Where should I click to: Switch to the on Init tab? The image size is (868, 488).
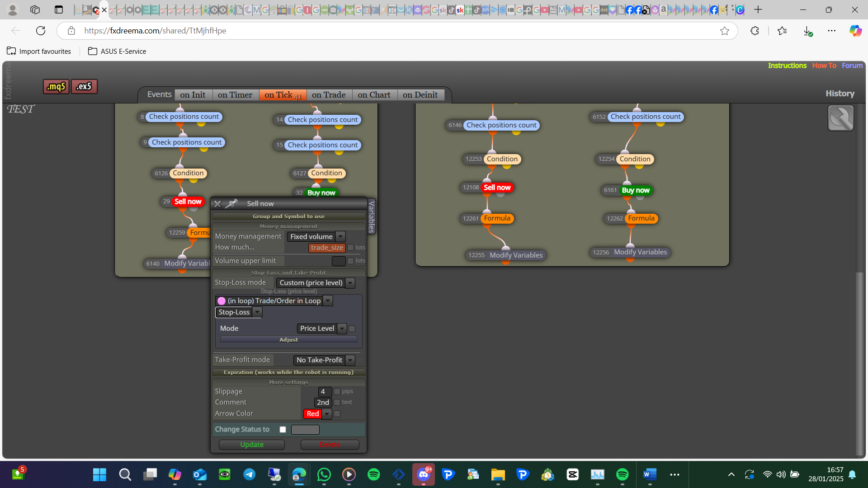[x=193, y=95]
